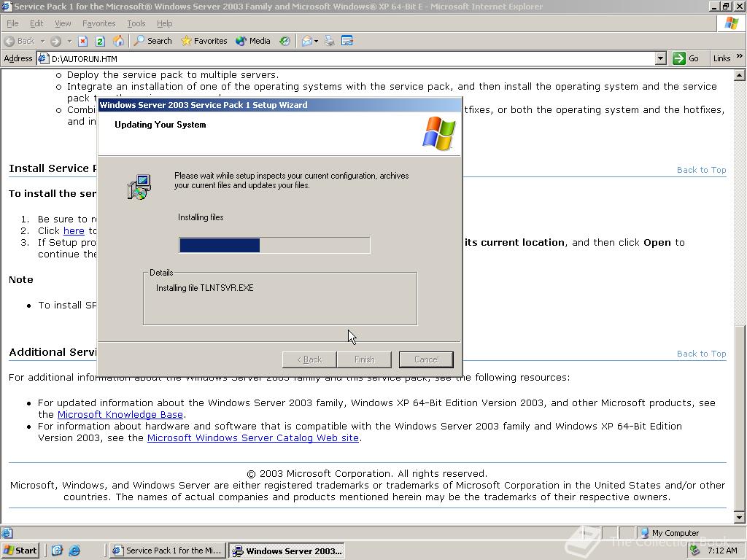Screen dimensions: 747x560
Task: Expand the address bar dropdown list
Action: pyautogui.click(x=660, y=58)
